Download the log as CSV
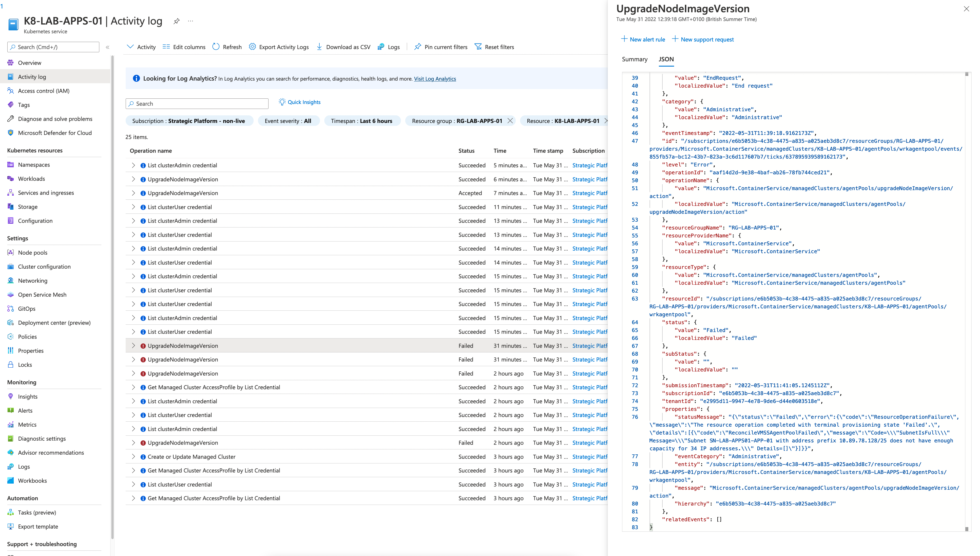The height and width of the screenshot is (556, 980). click(343, 47)
